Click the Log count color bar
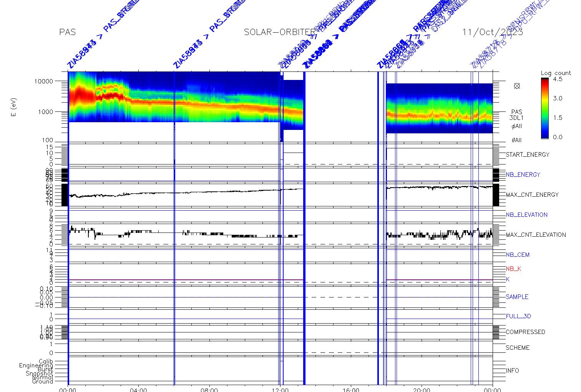 [545, 108]
